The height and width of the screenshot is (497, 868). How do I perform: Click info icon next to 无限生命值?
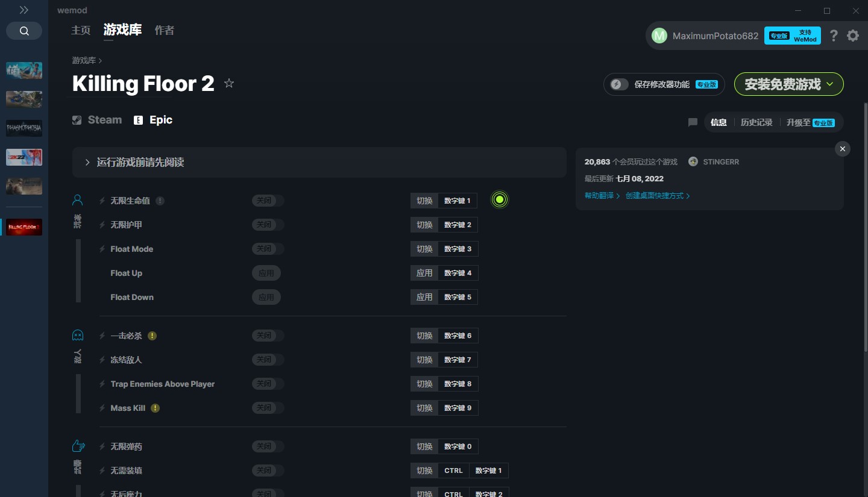(160, 201)
